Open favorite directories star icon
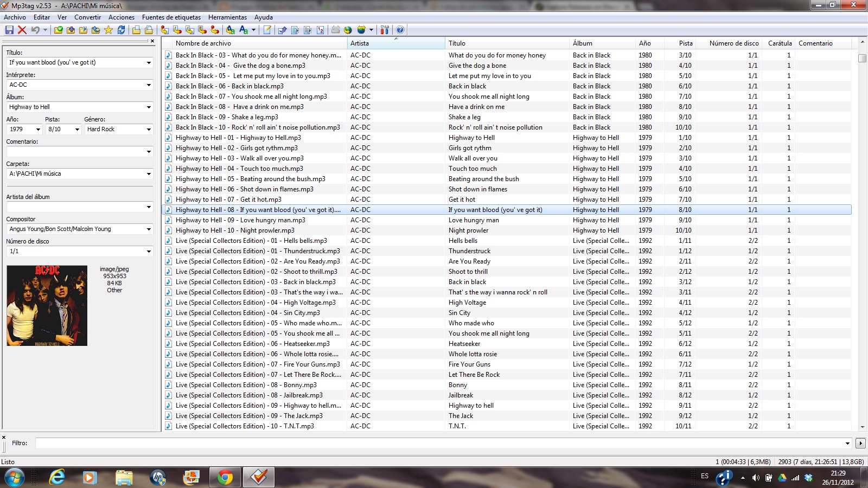Image resolution: width=868 pixels, height=488 pixels. tap(108, 30)
